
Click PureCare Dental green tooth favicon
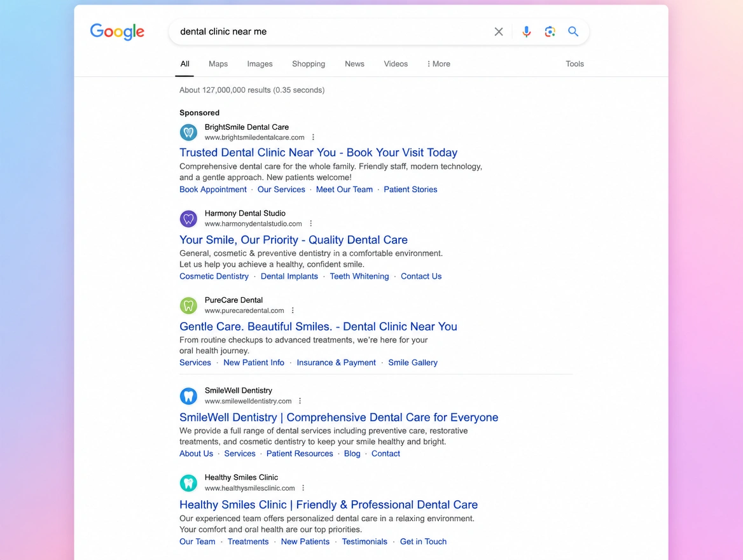pos(188,305)
